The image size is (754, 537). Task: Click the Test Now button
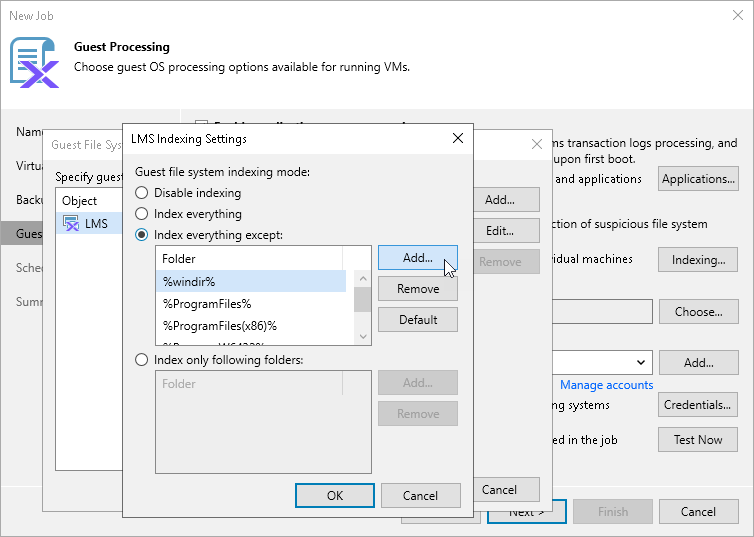698,440
